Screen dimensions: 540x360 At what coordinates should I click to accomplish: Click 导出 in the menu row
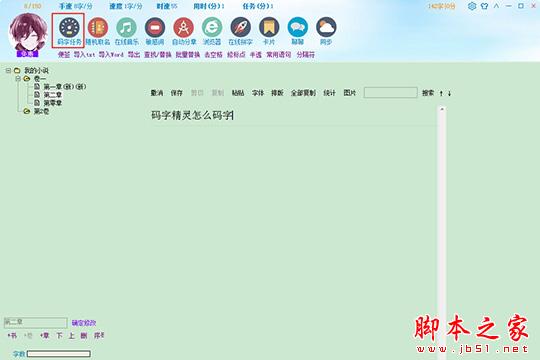(x=134, y=54)
